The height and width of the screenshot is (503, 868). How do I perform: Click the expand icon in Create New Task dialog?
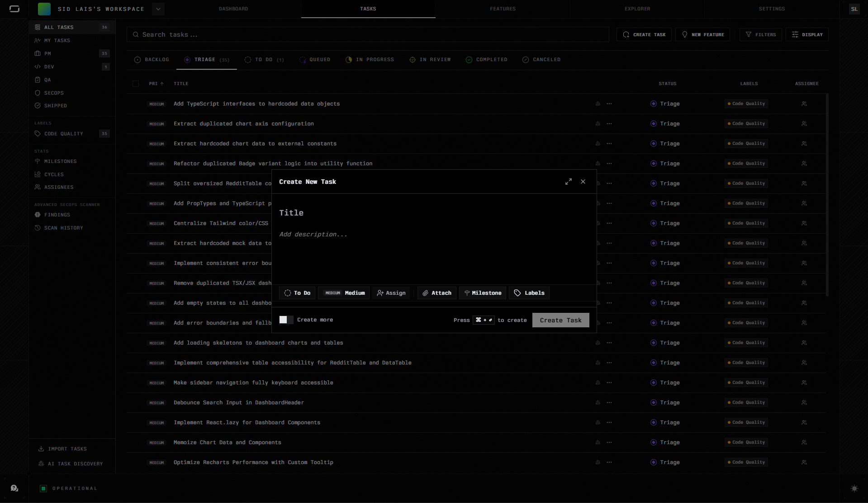[568, 182]
